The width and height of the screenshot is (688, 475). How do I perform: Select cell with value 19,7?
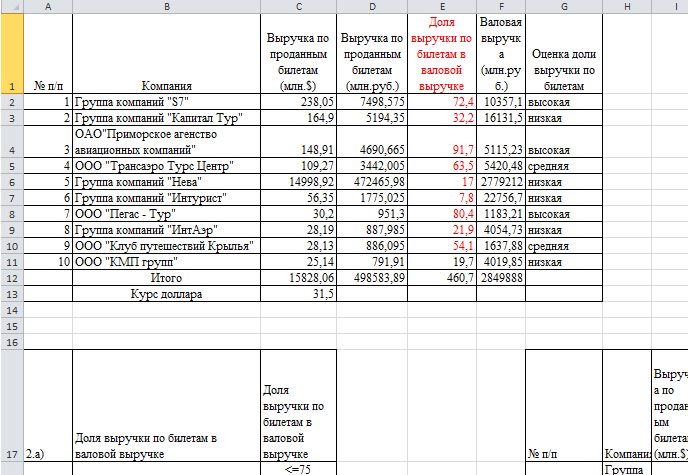pos(442,262)
